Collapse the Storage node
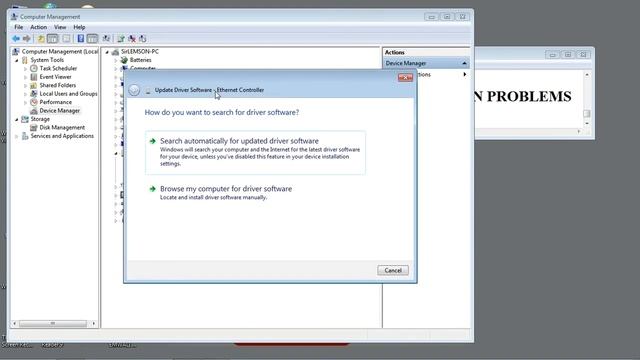The image size is (640, 360). pos(17,120)
